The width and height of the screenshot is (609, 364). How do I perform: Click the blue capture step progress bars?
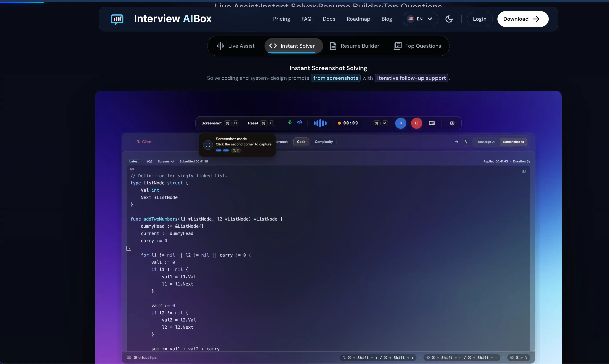(x=222, y=150)
